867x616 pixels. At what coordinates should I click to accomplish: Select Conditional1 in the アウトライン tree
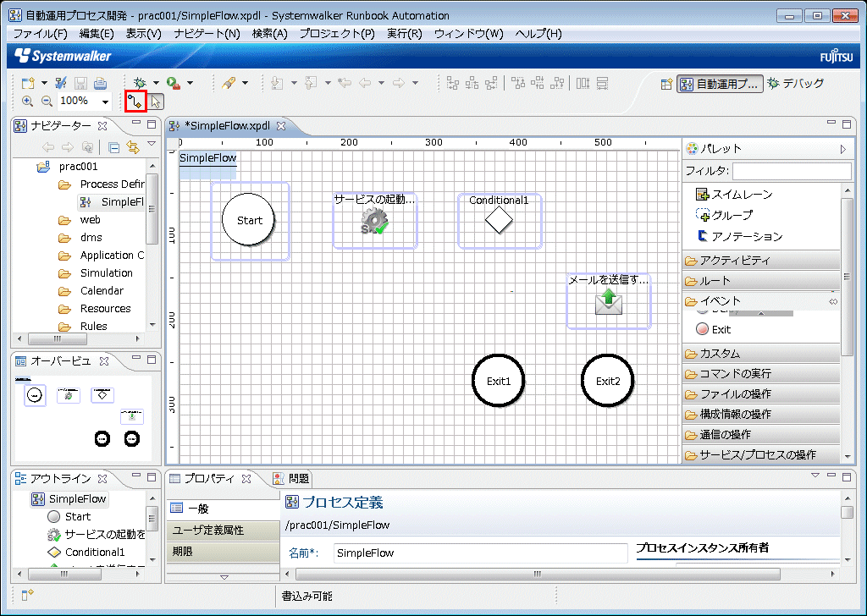86,552
